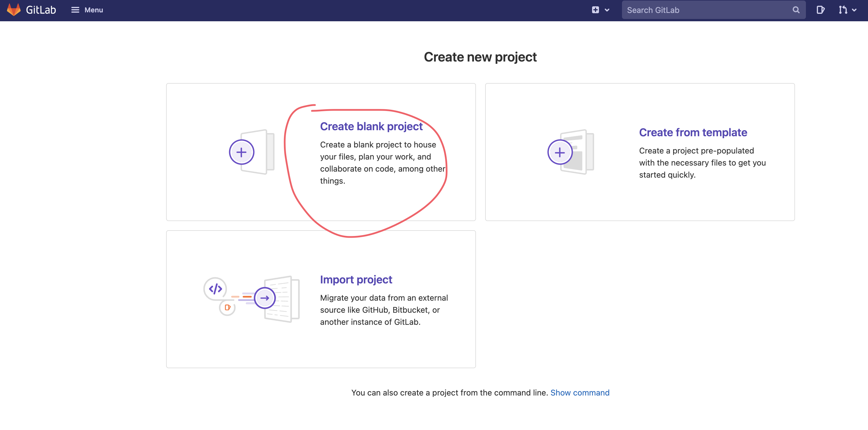Open the Merge requests icon

[843, 10]
